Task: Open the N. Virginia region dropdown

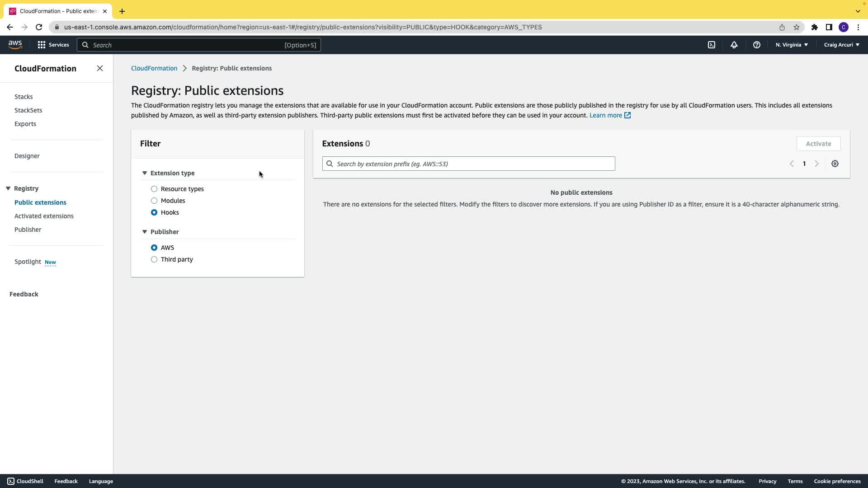Action: pyautogui.click(x=792, y=45)
